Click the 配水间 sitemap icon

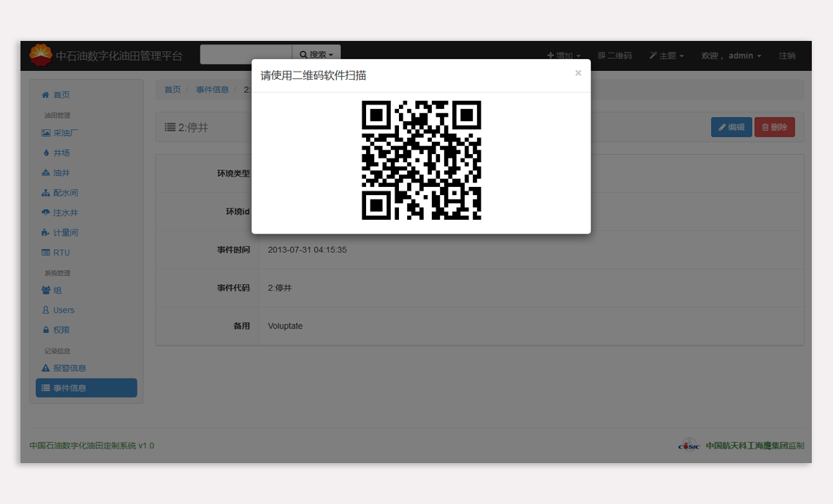45,193
